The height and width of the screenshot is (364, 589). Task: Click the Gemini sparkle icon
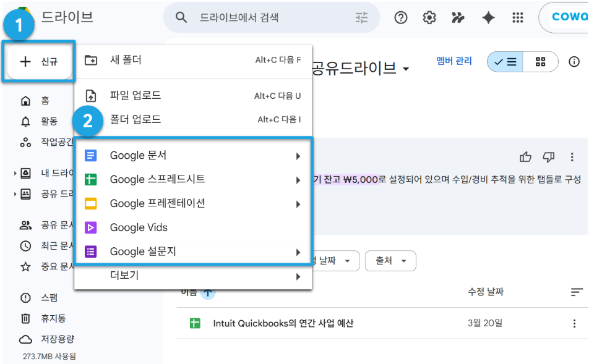[488, 18]
